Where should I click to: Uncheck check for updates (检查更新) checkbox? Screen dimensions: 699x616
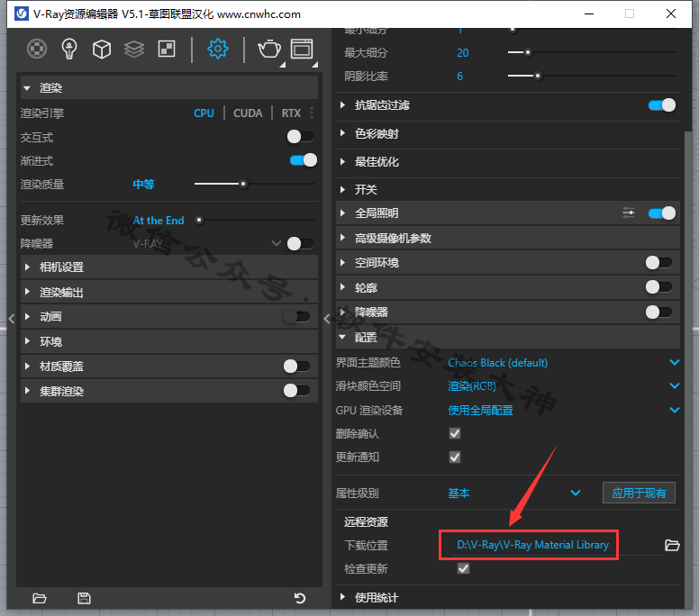pyautogui.click(x=464, y=568)
